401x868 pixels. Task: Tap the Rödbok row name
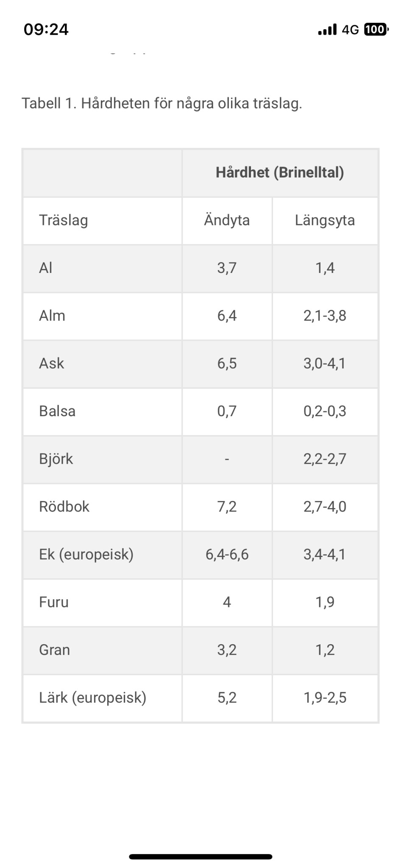(x=64, y=506)
